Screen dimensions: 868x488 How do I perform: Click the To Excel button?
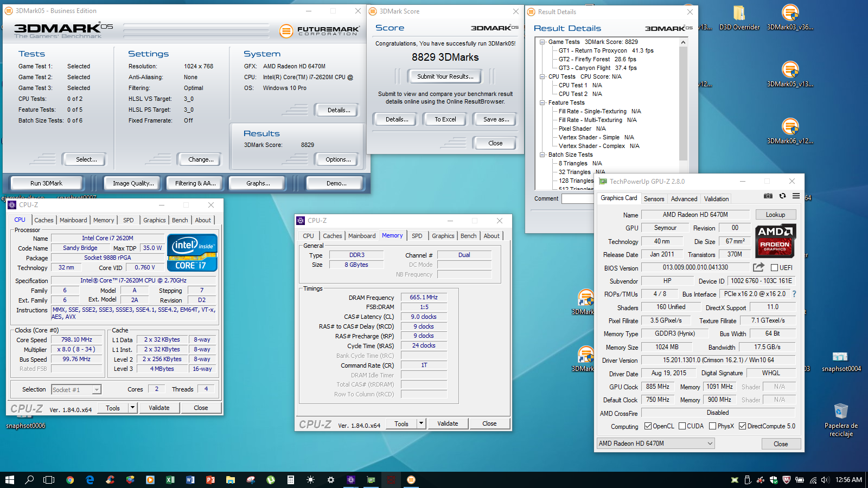click(x=445, y=119)
